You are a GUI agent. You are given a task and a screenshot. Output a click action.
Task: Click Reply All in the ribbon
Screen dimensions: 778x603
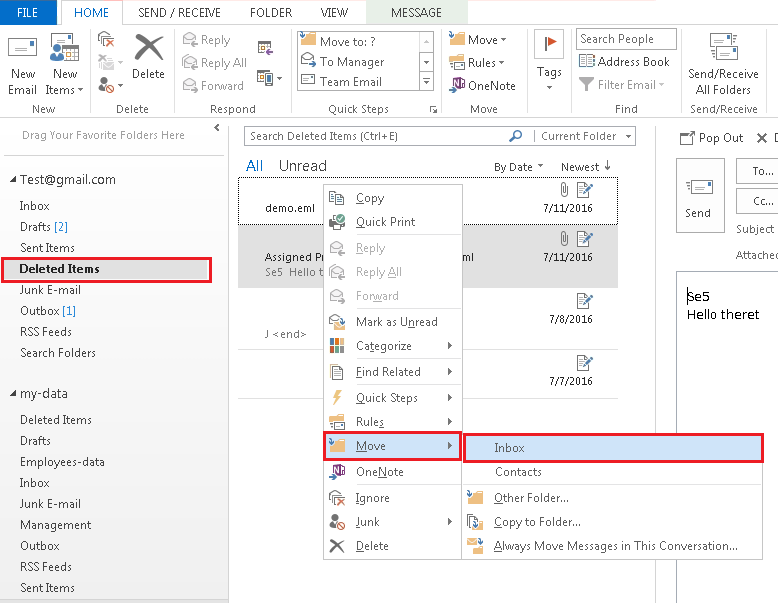tap(214, 63)
